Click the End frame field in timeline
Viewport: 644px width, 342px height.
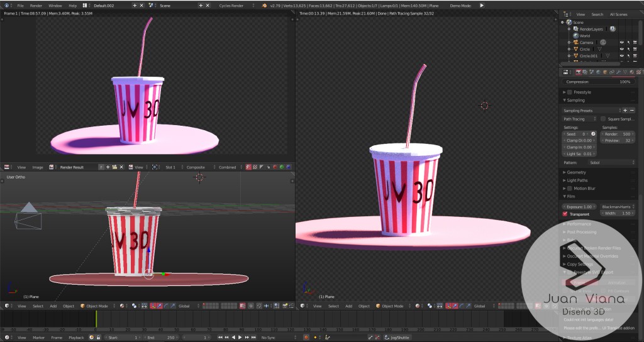point(161,338)
